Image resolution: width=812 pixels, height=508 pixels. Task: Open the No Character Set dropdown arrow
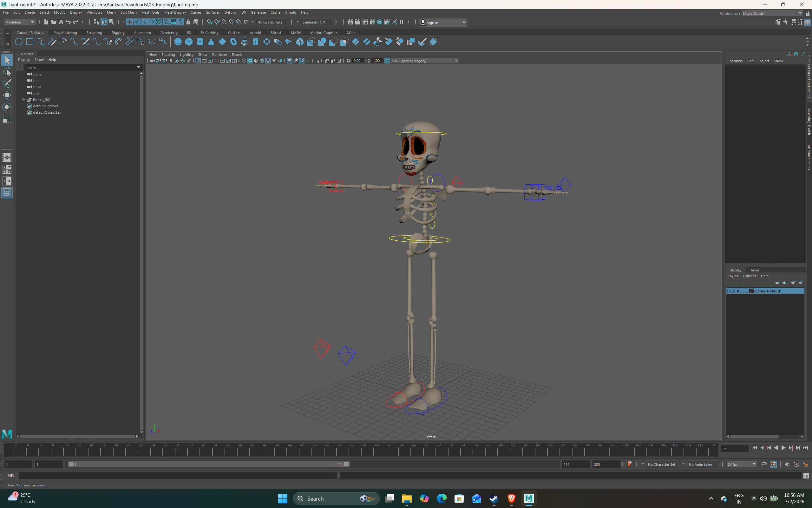click(x=642, y=464)
